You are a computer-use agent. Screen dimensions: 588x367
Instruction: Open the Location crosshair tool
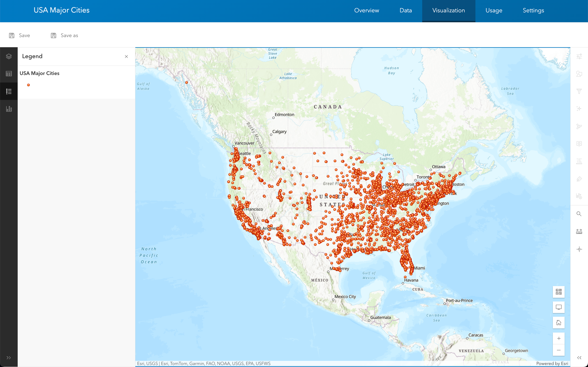click(579, 249)
